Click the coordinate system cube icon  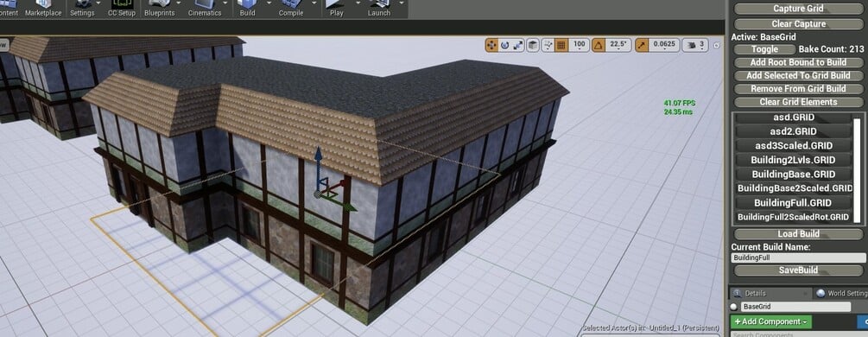[533, 45]
